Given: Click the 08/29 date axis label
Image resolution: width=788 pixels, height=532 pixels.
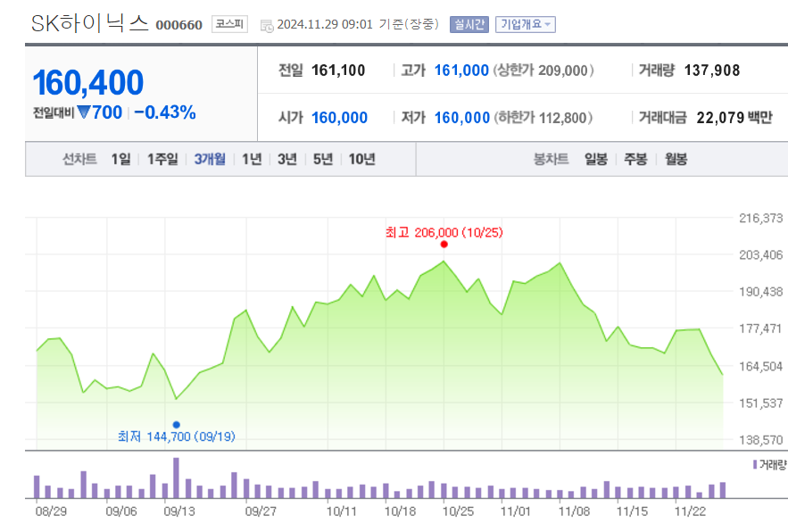Looking at the screenshot, I should 51,511.
